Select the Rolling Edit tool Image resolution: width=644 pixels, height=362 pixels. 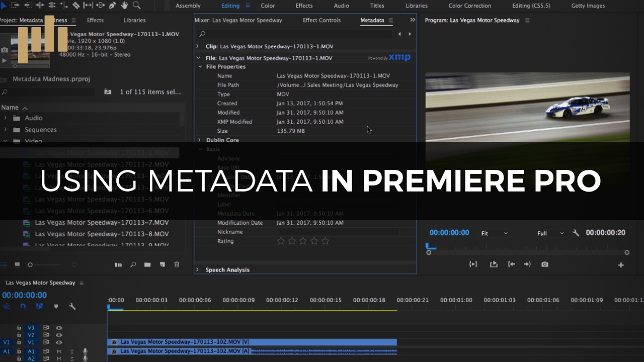[x=52, y=6]
